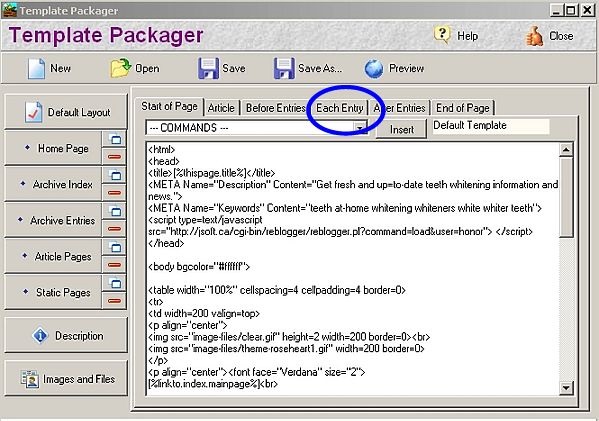Open the COMMANDS dropdown list
The image size is (599, 421).
coord(359,128)
